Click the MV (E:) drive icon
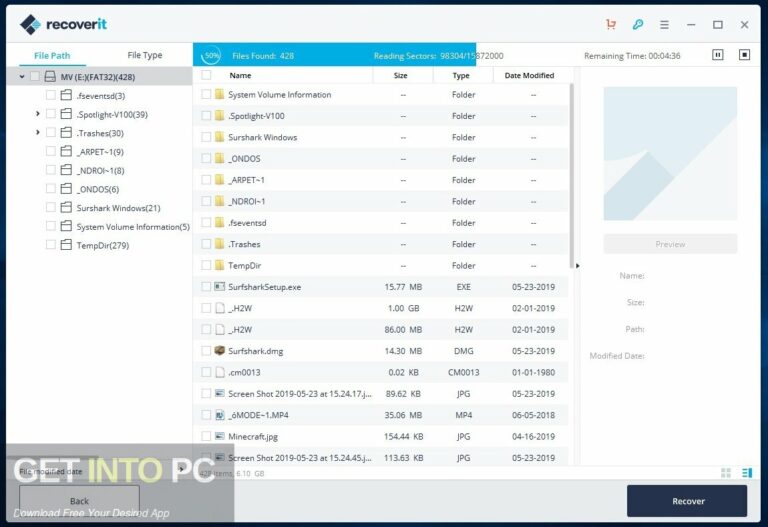 (x=50, y=76)
